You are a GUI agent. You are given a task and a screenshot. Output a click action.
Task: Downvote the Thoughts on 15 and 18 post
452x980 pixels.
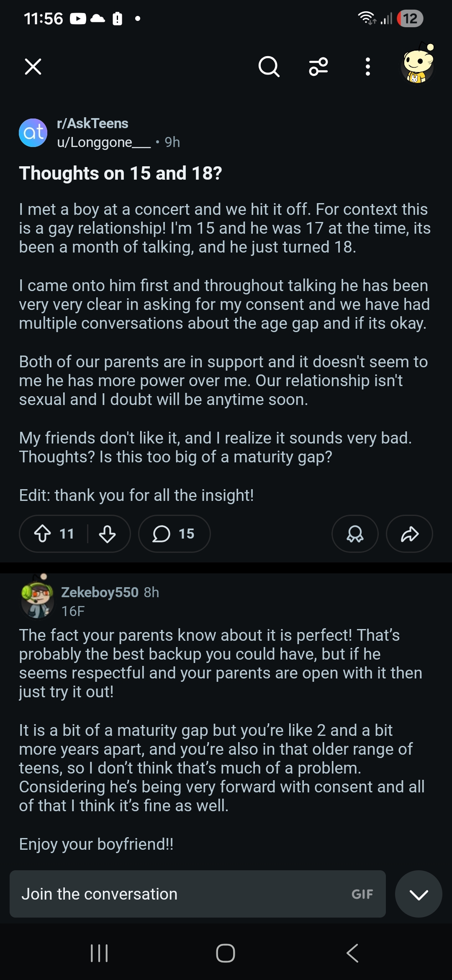(107, 534)
